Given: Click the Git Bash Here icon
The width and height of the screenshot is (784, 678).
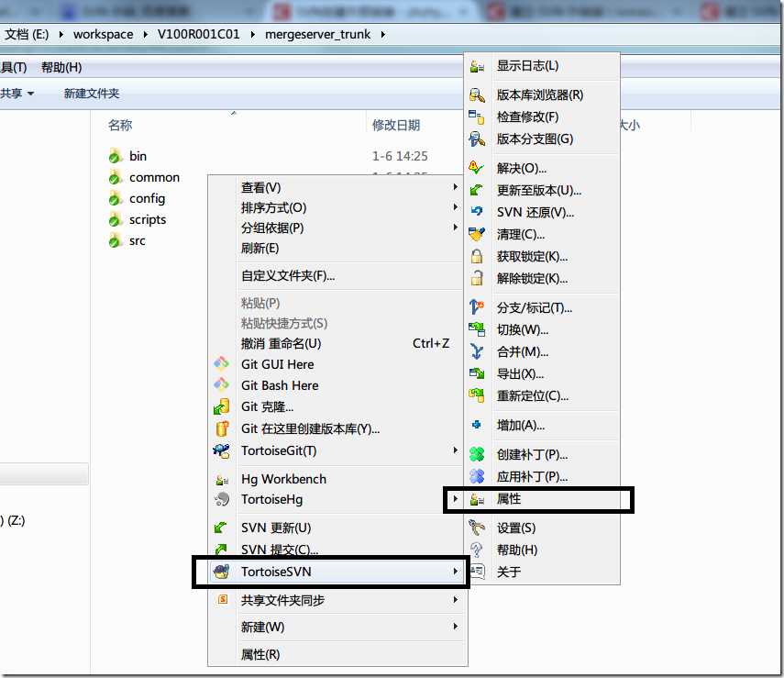Looking at the screenshot, I should [222, 384].
